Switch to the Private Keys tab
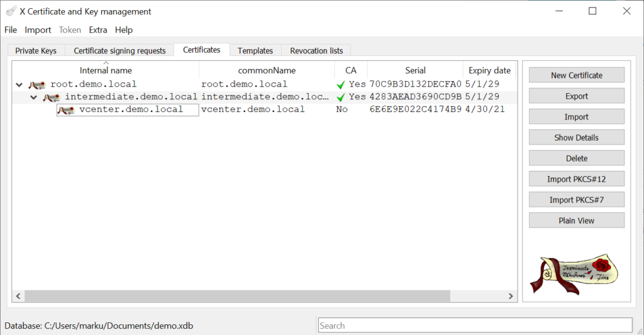The height and width of the screenshot is (335, 644). tap(36, 50)
